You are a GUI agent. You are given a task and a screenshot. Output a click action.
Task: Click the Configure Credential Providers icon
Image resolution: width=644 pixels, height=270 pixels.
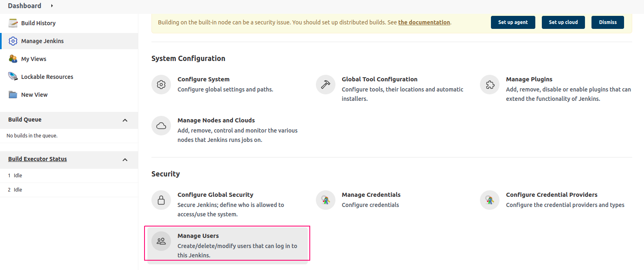pyautogui.click(x=490, y=200)
